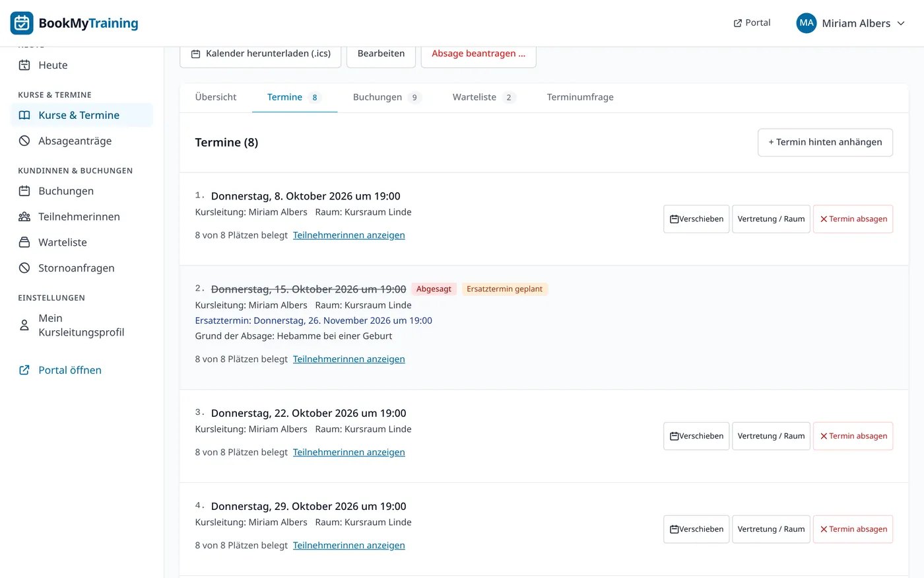
Task: Click the X icon in Termin absagen for 22. Oktober
Action: pos(824,437)
